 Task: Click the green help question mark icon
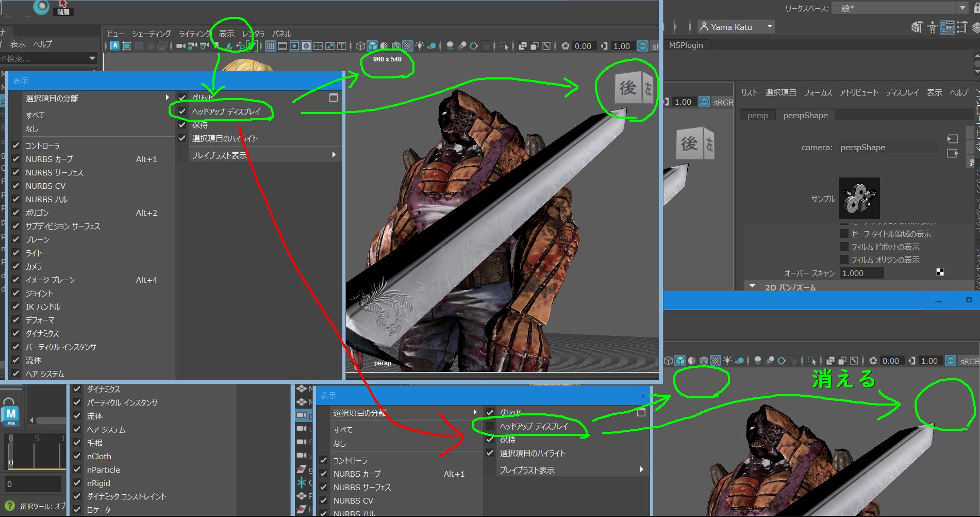pyautogui.click(x=9, y=506)
